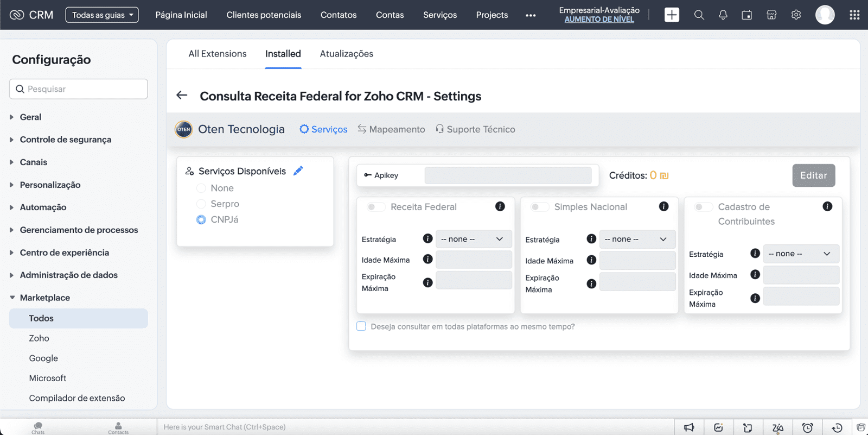This screenshot has width=868, height=435.
Task: Open the Mapeamento tab
Action: (x=391, y=129)
